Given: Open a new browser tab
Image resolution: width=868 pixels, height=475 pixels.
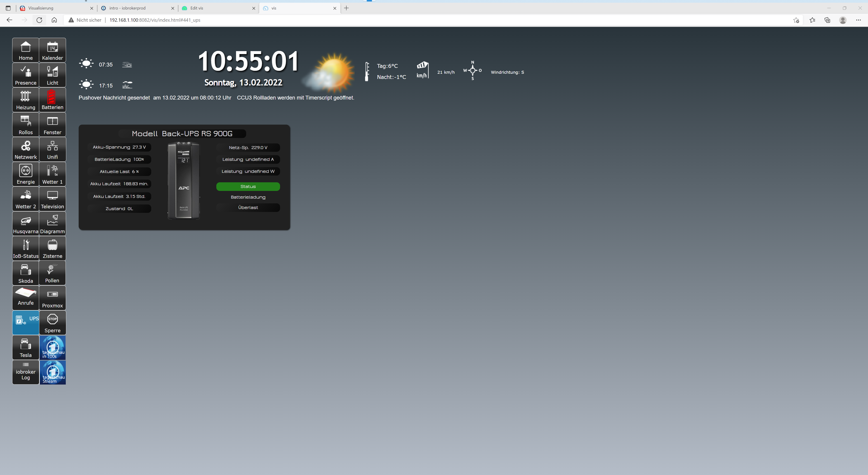Looking at the screenshot, I should (x=346, y=8).
